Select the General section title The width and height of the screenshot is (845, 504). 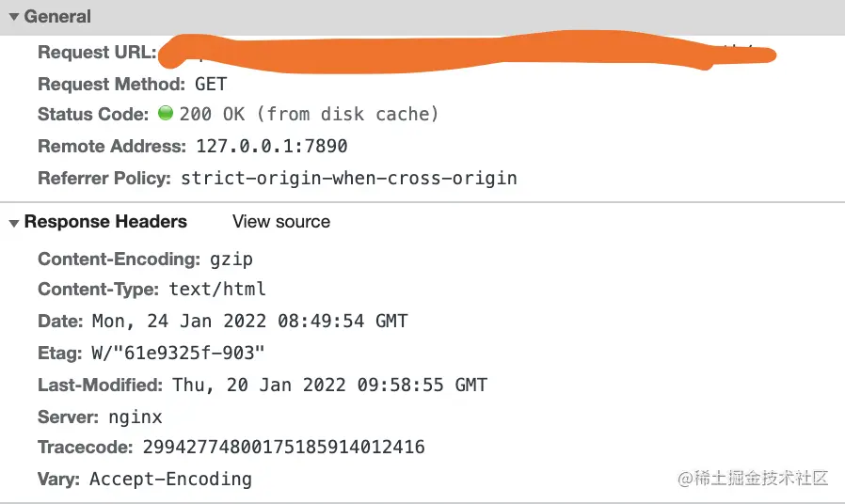click(57, 17)
